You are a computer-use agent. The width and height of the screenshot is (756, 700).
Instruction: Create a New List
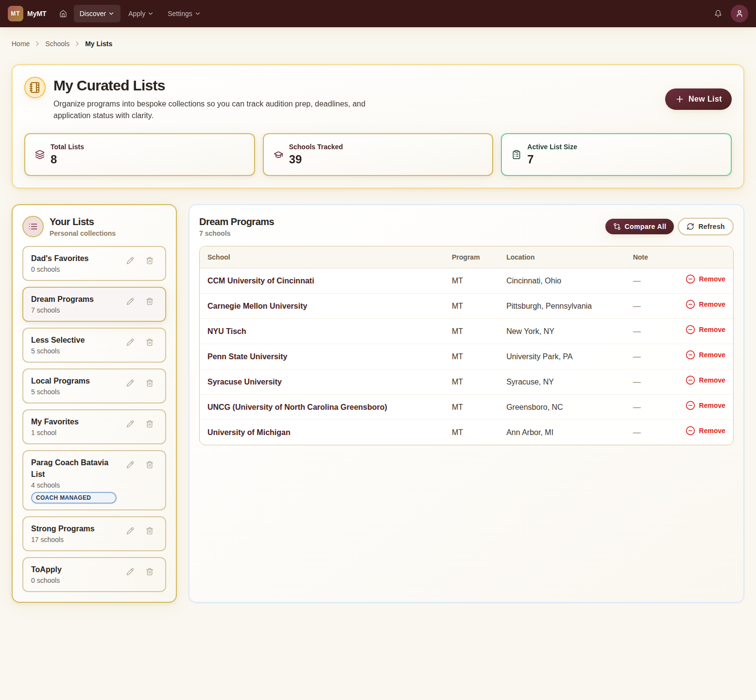[698, 99]
